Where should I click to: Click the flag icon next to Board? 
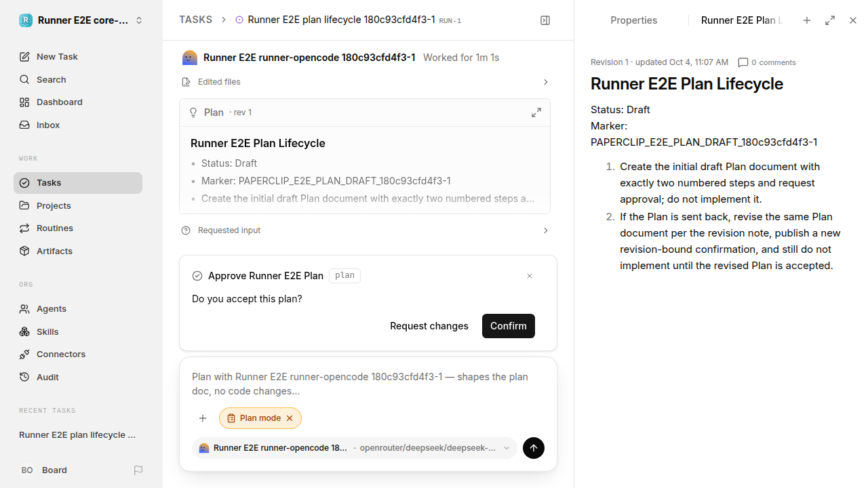(138, 470)
